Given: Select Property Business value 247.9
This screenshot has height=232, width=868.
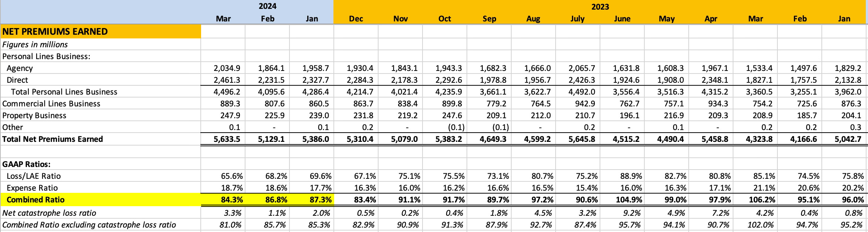Looking at the screenshot, I should tap(230, 115).
